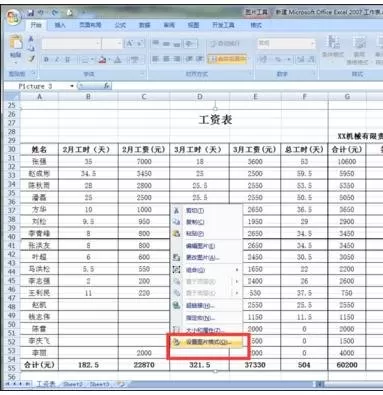
Task: Open the number format dropdown
Action: click(312, 43)
